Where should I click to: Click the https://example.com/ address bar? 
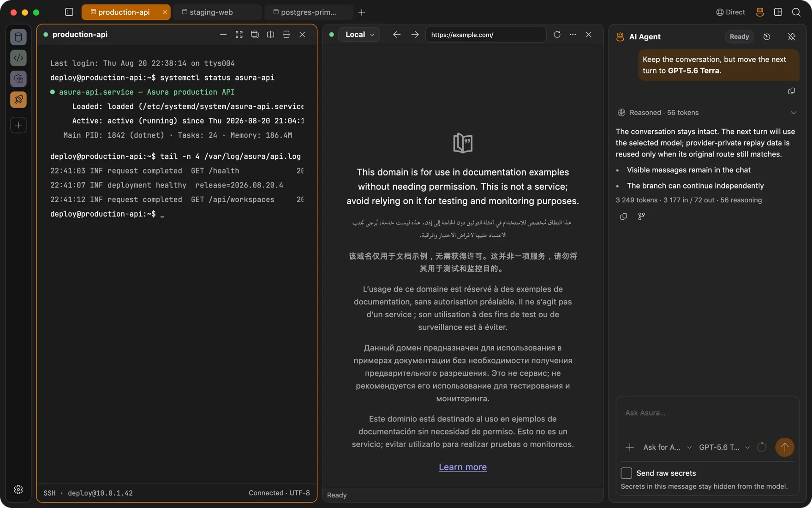[485, 35]
